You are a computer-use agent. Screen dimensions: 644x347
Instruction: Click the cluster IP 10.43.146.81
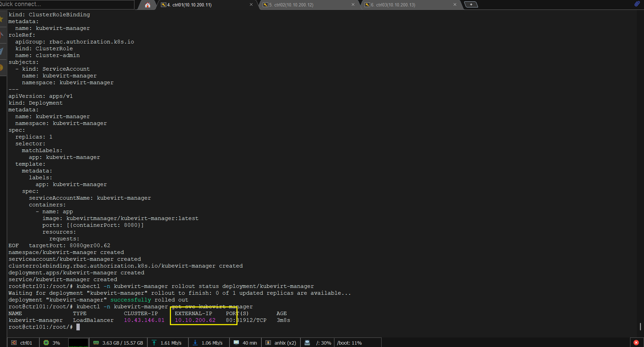[x=144, y=320]
